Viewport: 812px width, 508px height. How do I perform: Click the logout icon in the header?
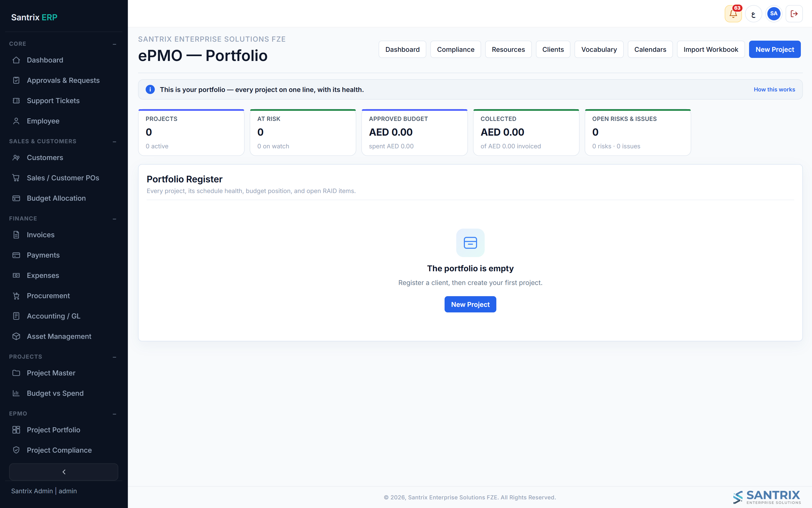pyautogui.click(x=794, y=14)
